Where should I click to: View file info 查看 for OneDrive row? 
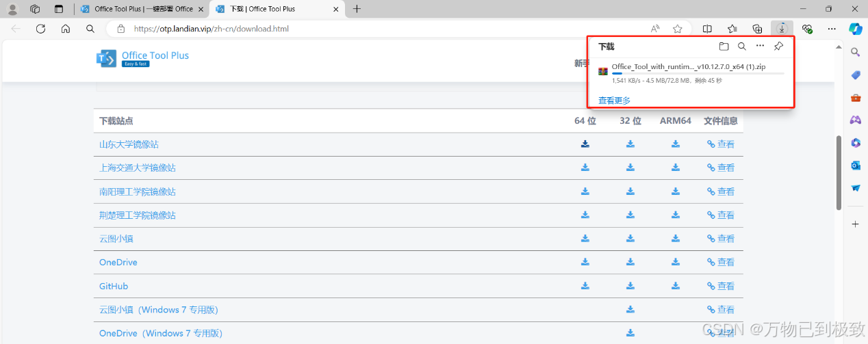721,262
